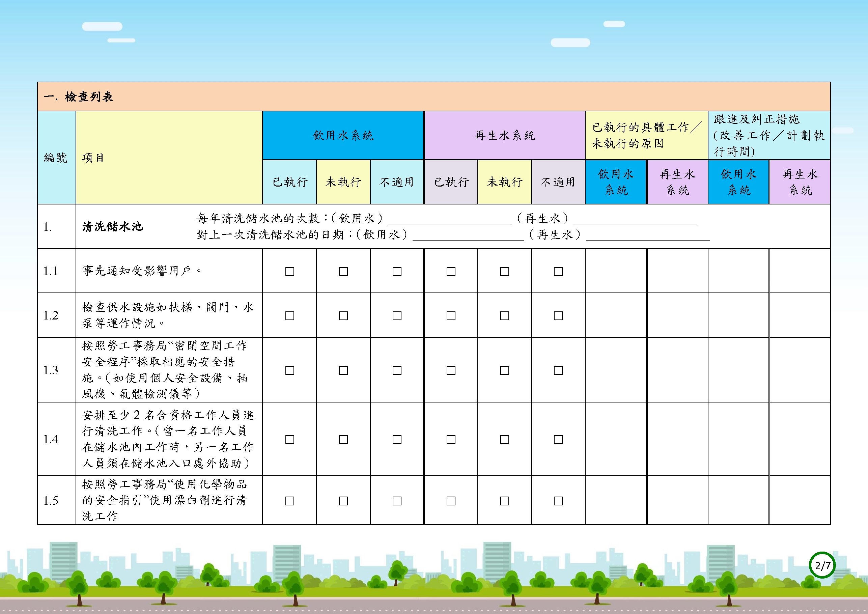The image size is (868, 614).
Task: Click the 2/7 page number badge
Action: pyautogui.click(x=822, y=565)
